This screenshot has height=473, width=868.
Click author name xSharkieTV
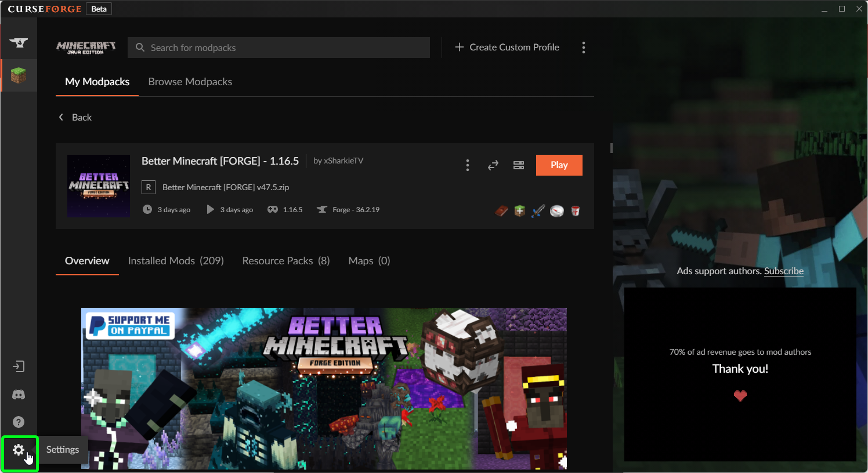tap(343, 161)
